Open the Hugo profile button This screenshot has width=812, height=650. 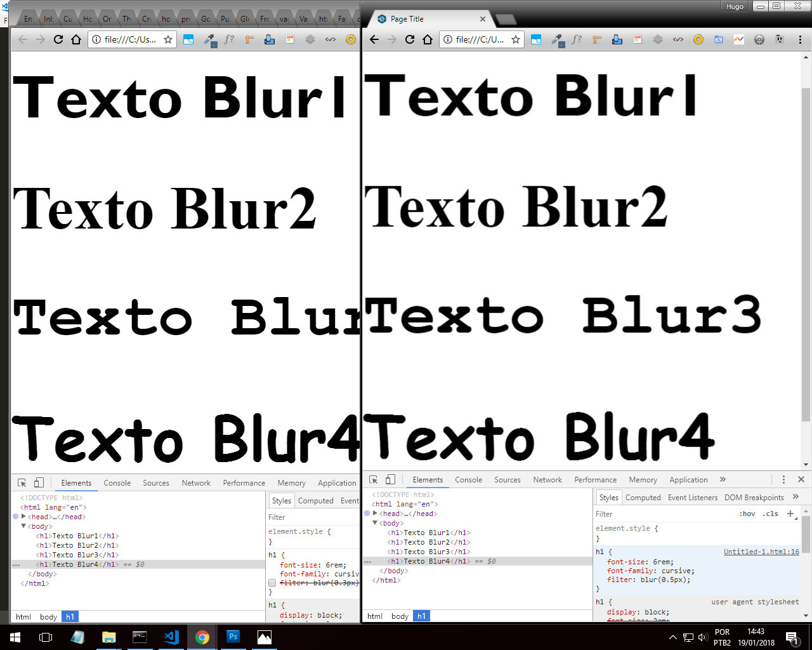click(x=735, y=6)
